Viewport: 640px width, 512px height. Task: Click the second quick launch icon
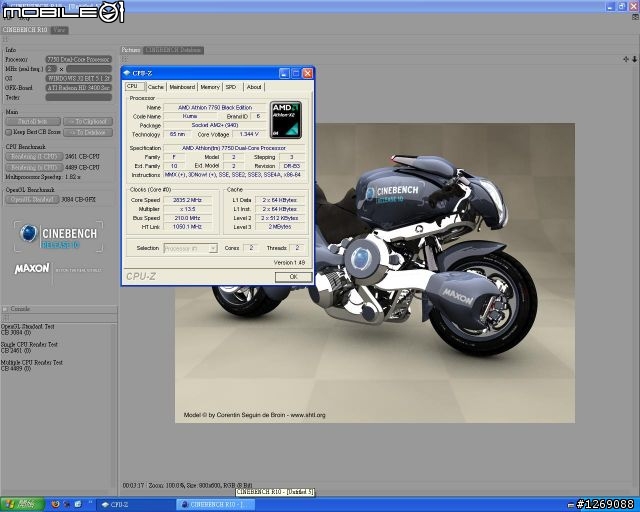(67, 505)
